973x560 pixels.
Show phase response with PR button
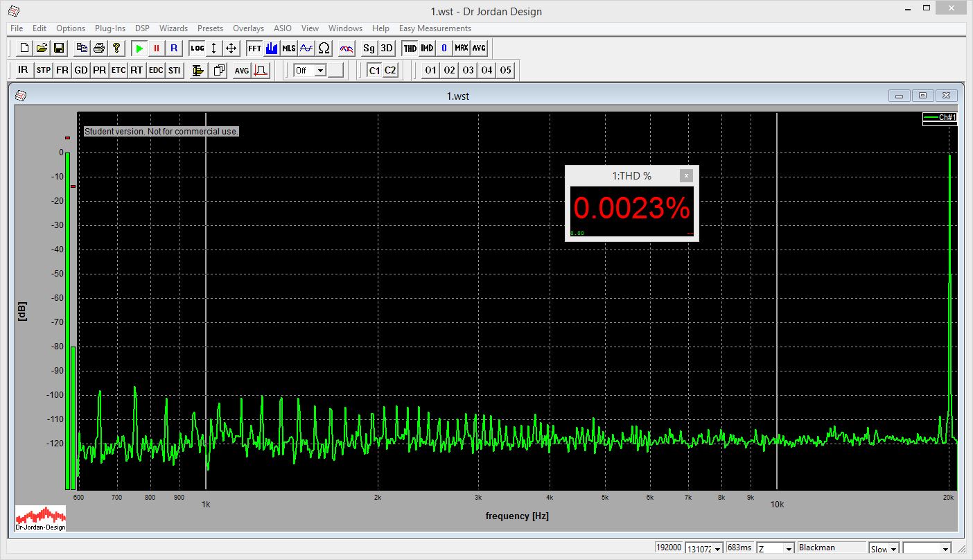(x=100, y=70)
